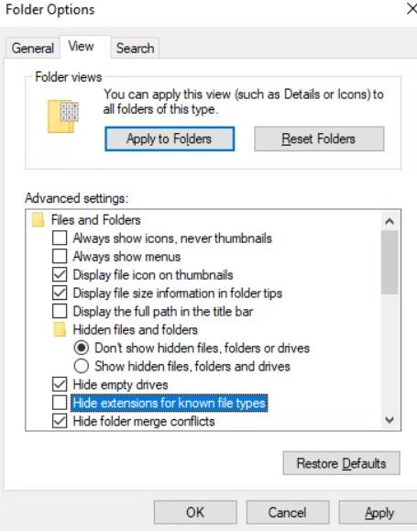The height and width of the screenshot is (532, 417).
Task: Switch to the General tab
Action: pos(33,49)
